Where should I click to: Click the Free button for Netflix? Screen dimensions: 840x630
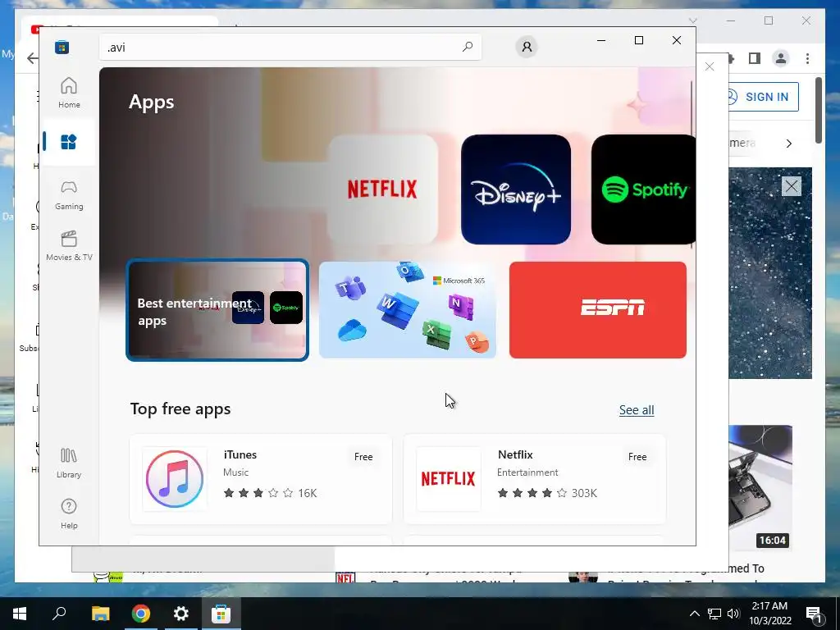[x=637, y=457]
